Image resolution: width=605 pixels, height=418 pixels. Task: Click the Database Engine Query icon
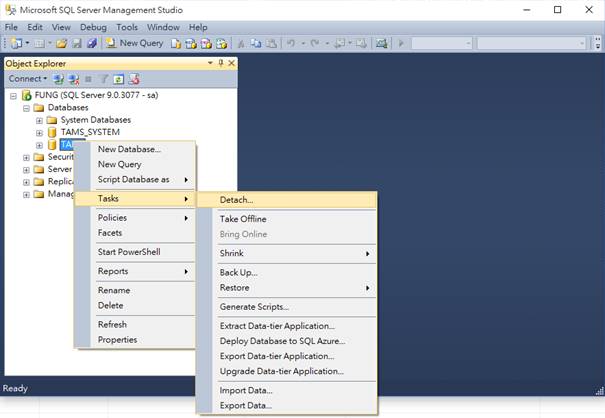click(176, 44)
